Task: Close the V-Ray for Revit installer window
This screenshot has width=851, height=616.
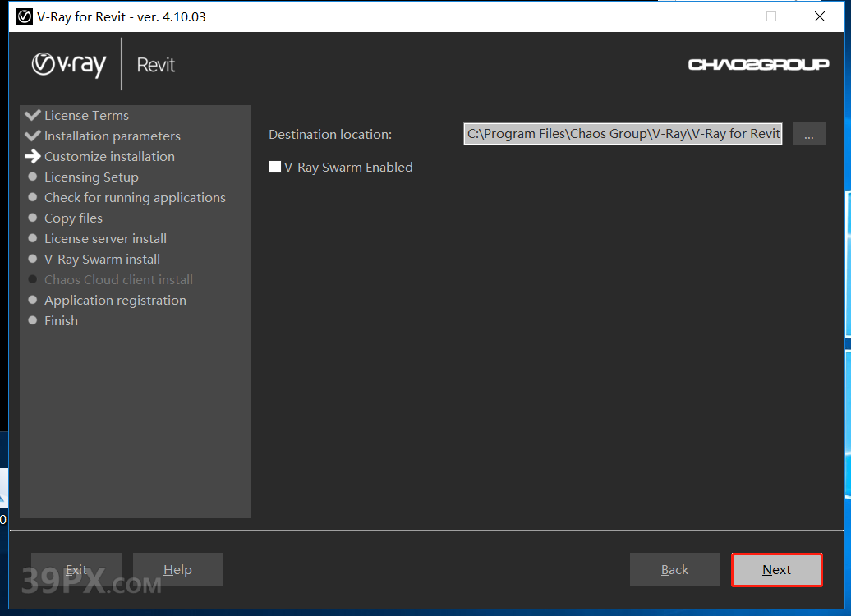Action: 820,16
